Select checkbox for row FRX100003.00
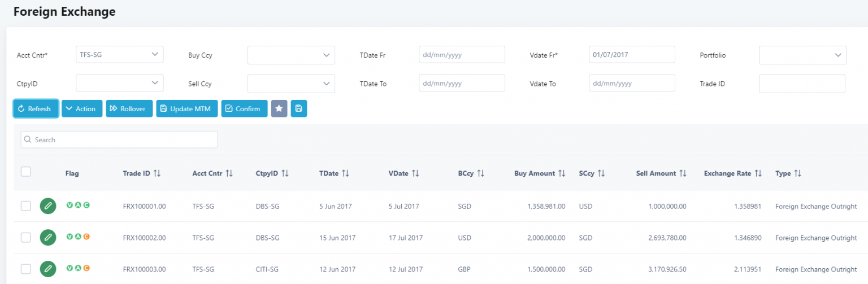 pyautogui.click(x=26, y=269)
